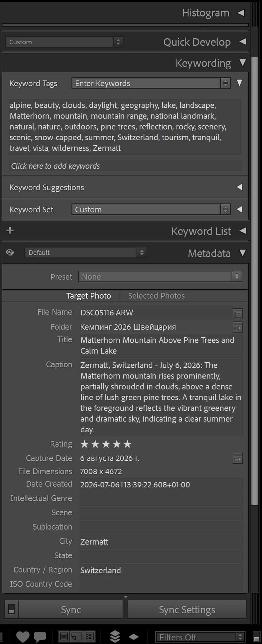Set rating to two stars
Image resolution: width=262 pixels, height=644 pixels.
coord(95,444)
